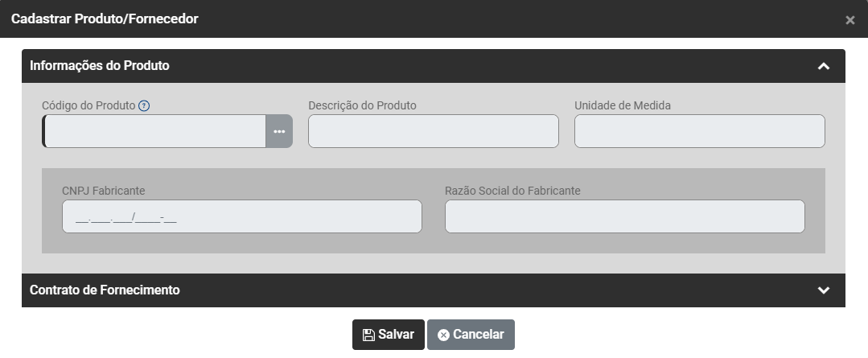The height and width of the screenshot is (358, 868).
Task: Click the Contrato de Fornecimento section header
Action: point(105,290)
